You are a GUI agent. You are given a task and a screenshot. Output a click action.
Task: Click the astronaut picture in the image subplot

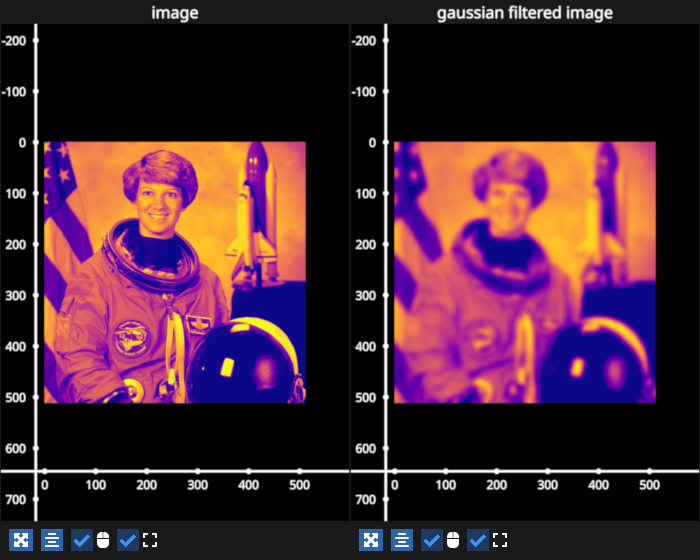pyautogui.click(x=175, y=272)
